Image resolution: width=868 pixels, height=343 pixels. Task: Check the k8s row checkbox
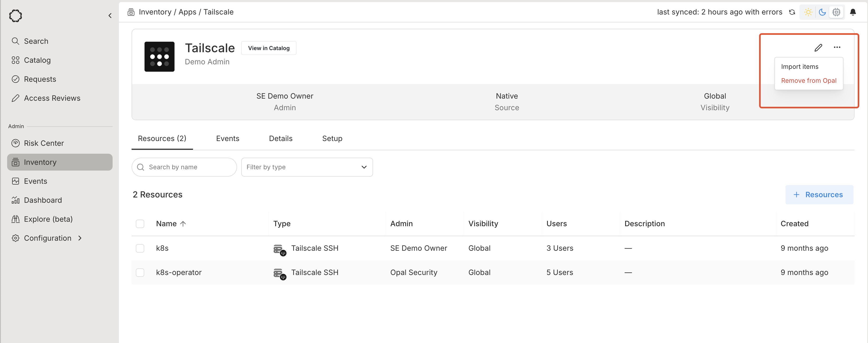140,248
